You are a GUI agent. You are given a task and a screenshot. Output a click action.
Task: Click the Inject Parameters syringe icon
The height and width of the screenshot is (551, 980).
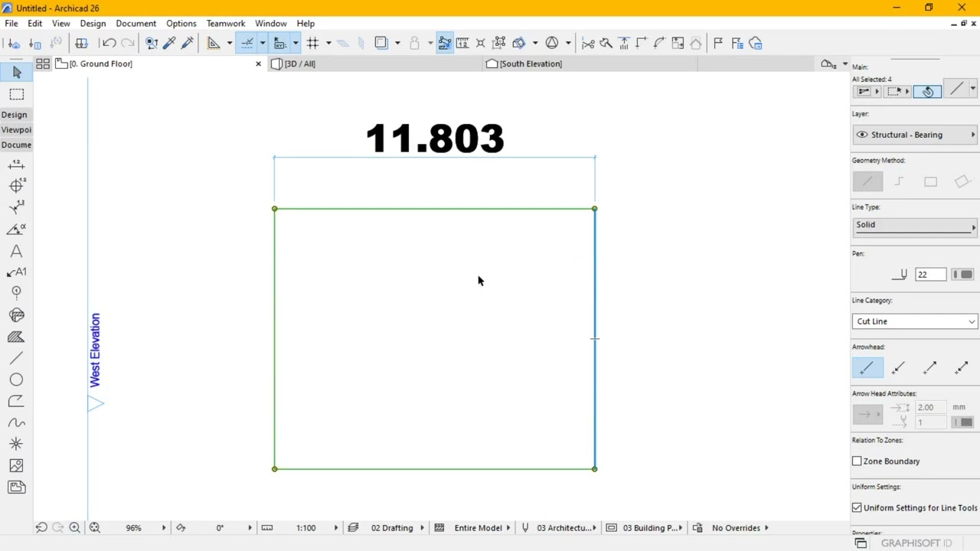pos(188,43)
